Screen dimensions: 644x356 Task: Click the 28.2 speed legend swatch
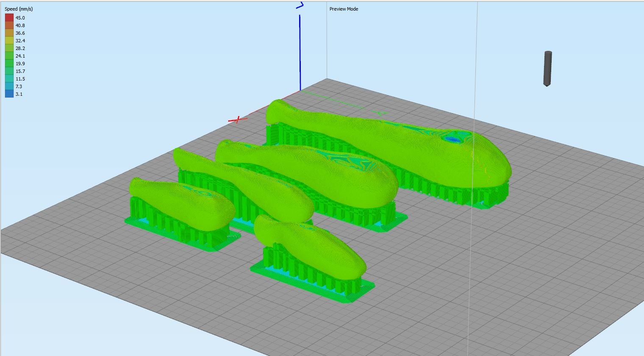click(9, 48)
